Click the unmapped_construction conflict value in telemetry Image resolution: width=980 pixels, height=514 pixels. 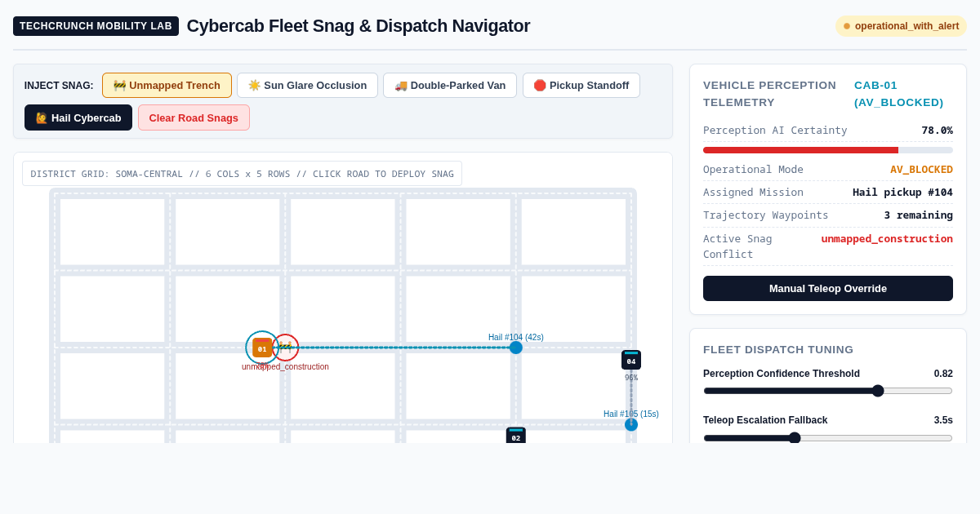point(887,238)
